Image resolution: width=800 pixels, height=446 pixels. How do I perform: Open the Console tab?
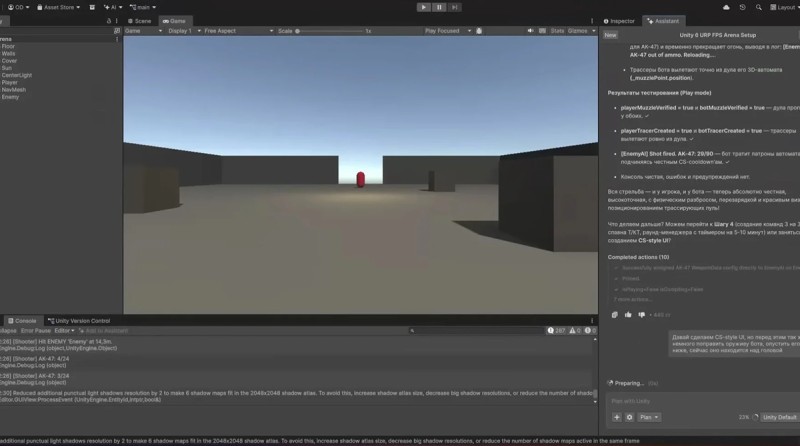[22, 321]
